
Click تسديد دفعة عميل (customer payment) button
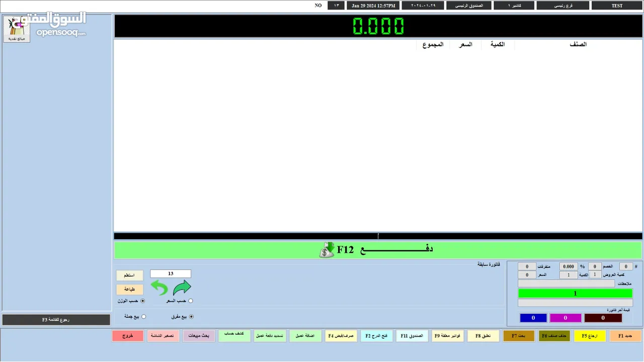[270, 336]
